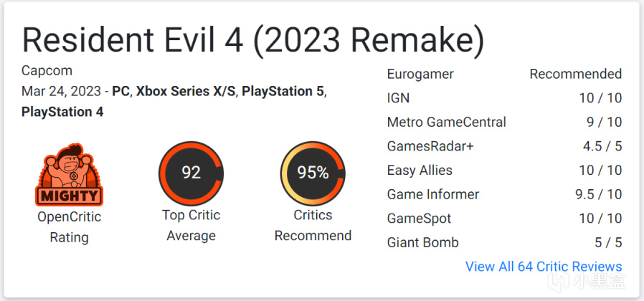
Task: Open the Metro GameCentral review
Action: pos(504,122)
